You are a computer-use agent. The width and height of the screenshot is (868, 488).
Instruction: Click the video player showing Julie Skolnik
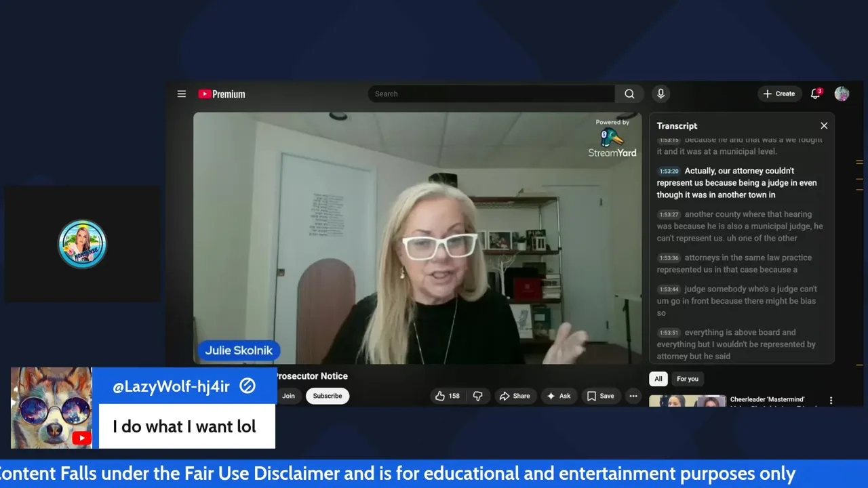point(418,239)
